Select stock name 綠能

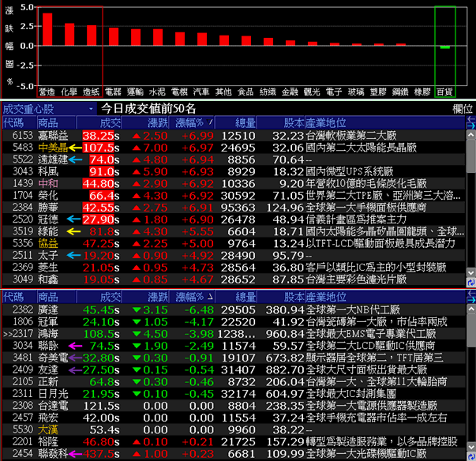click(x=48, y=231)
